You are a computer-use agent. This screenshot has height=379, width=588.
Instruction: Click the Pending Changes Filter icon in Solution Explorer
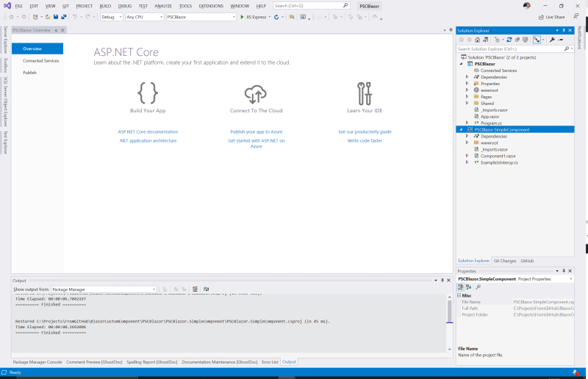(498, 40)
